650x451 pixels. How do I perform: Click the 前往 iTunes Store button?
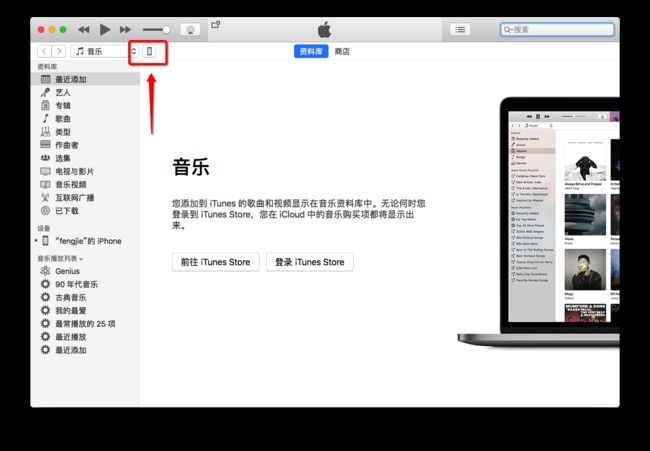(x=216, y=262)
